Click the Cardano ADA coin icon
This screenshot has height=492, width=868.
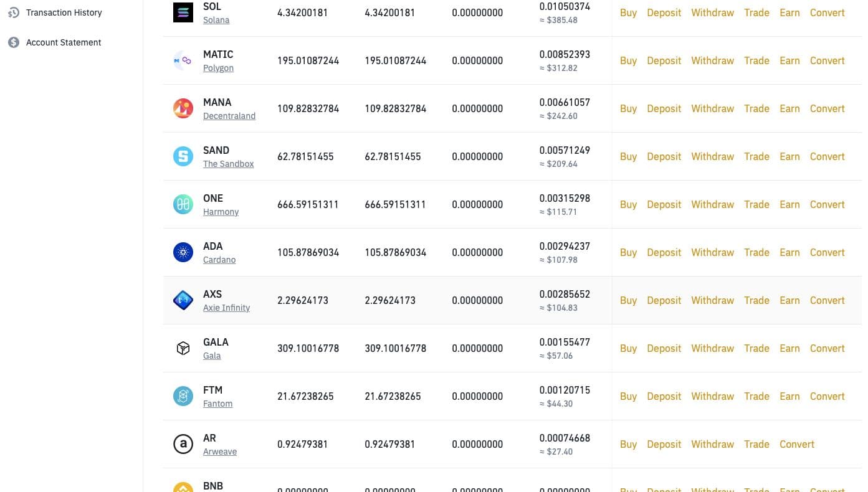pyautogui.click(x=183, y=252)
